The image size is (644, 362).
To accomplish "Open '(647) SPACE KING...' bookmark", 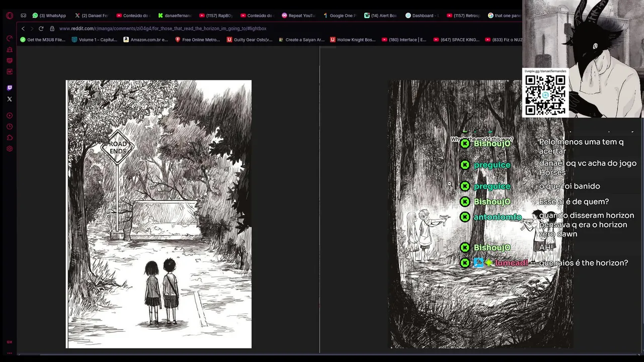I will pyautogui.click(x=456, y=40).
